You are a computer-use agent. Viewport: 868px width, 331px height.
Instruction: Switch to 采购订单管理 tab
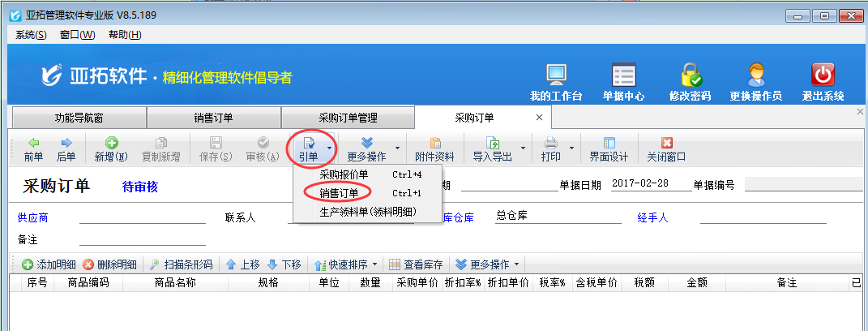click(348, 118)
